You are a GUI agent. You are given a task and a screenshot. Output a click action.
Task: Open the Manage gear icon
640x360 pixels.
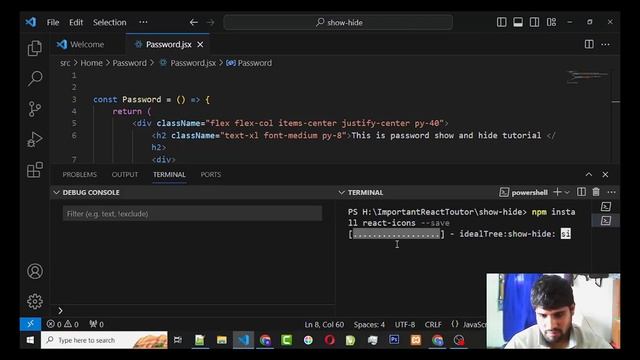(35, 301)
